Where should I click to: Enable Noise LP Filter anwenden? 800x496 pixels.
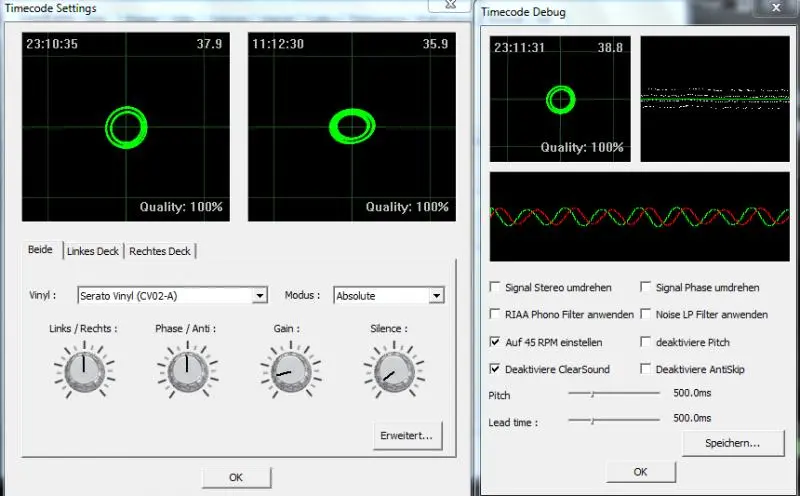(646, 314)
